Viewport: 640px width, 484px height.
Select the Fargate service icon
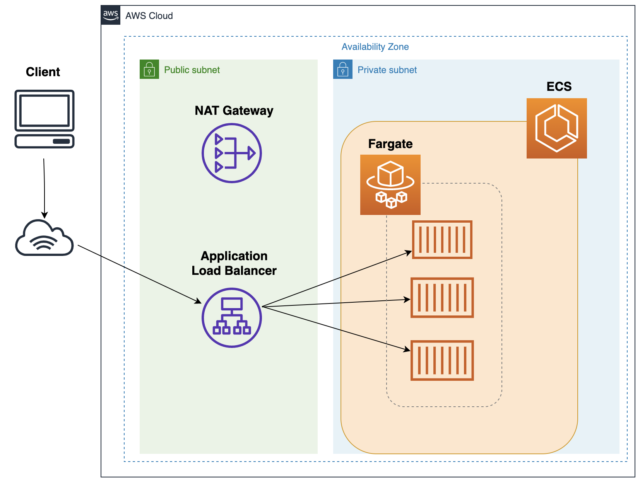tap(390, 184)
